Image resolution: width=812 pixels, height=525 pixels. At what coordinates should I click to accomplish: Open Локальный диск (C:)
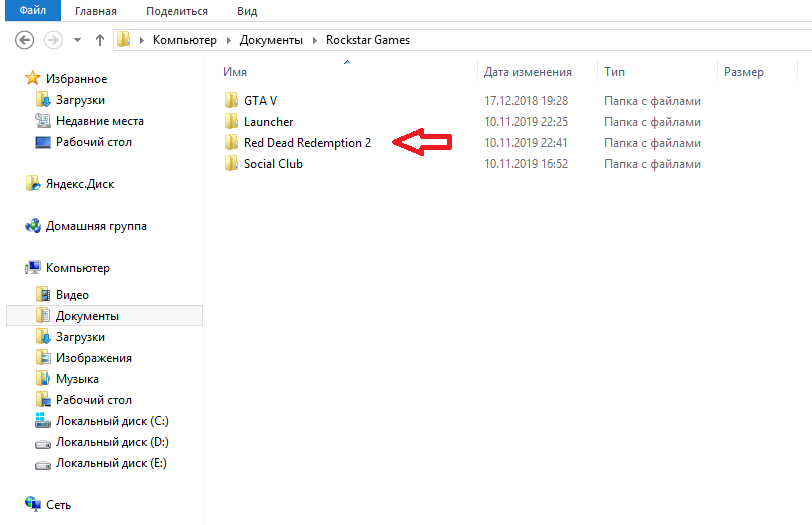pyautogui.click(x=112, y=421)
